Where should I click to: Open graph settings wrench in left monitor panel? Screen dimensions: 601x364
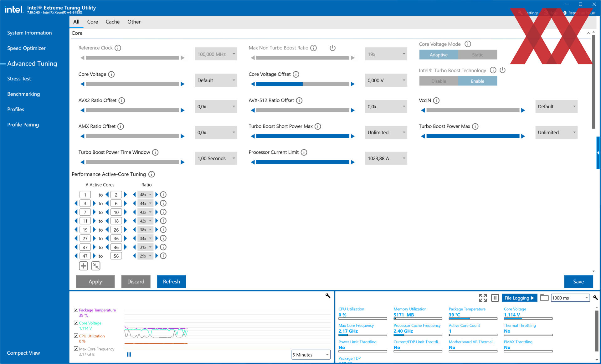point(328,296)
